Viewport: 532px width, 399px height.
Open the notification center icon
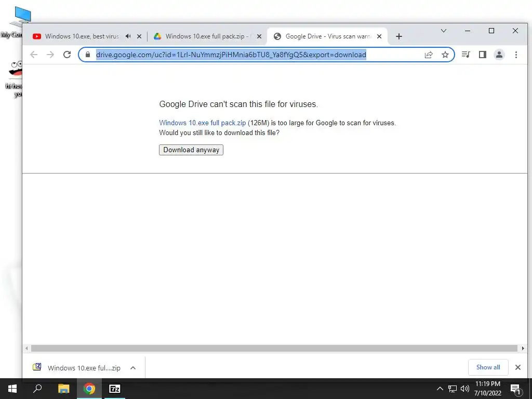515,389
